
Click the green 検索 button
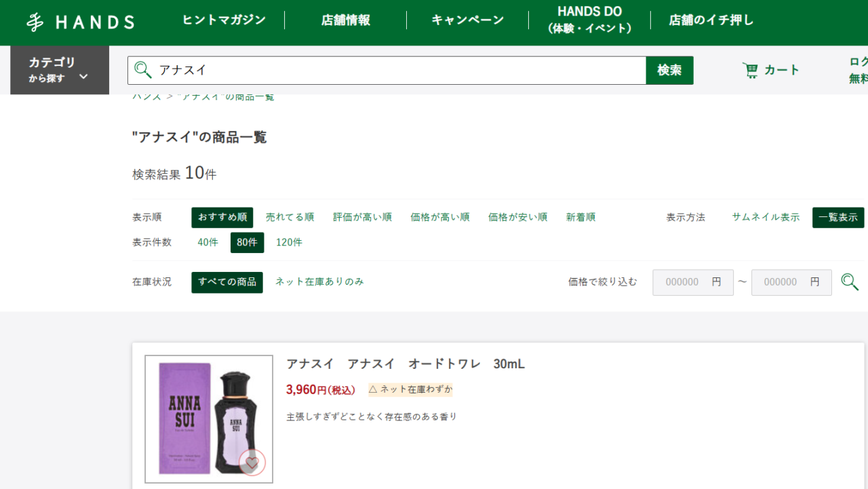pyautogui.click(x=669, y=71)
